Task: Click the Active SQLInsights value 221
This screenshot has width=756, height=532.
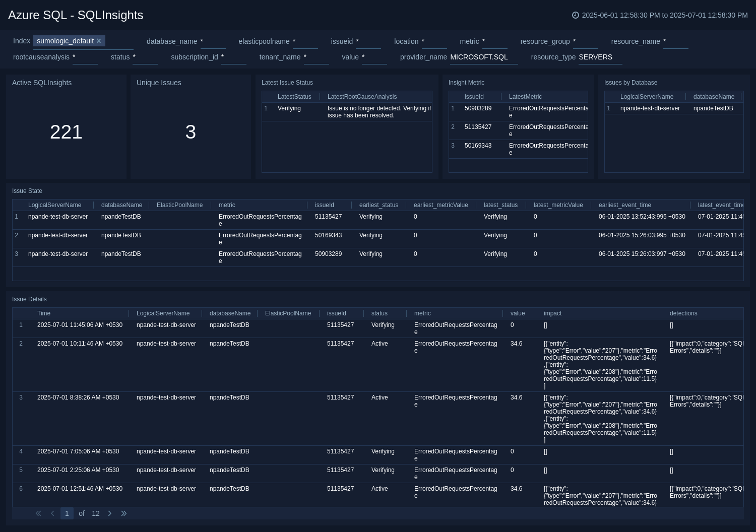Action: [66, 132]
